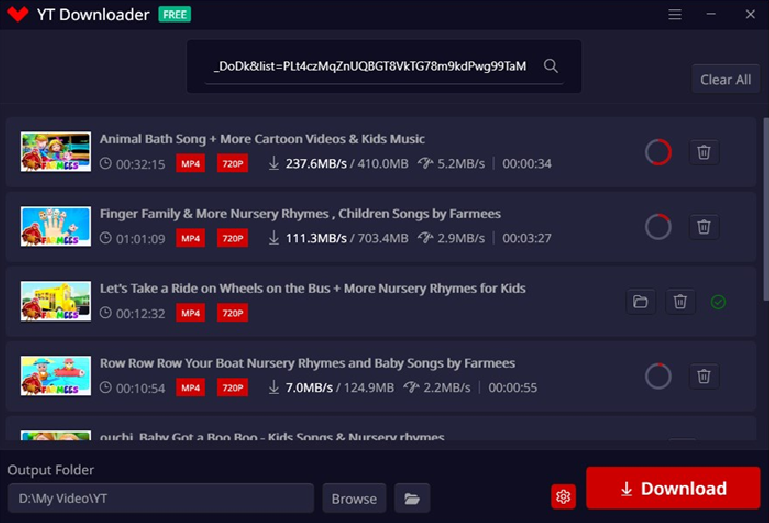Screen dimensions: 769x523
Task: Select title 'Finger Family & More Nursery Rhymes'
Action: point(214,214)
